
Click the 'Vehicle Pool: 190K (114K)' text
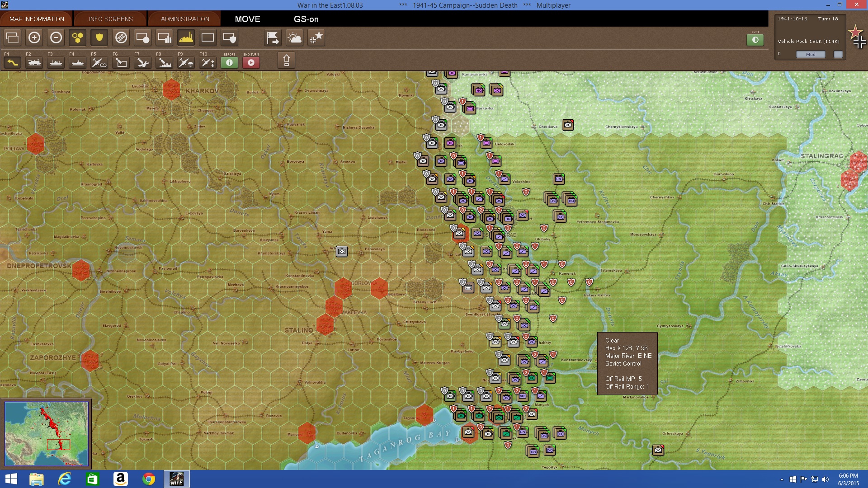tap(808, 41)
